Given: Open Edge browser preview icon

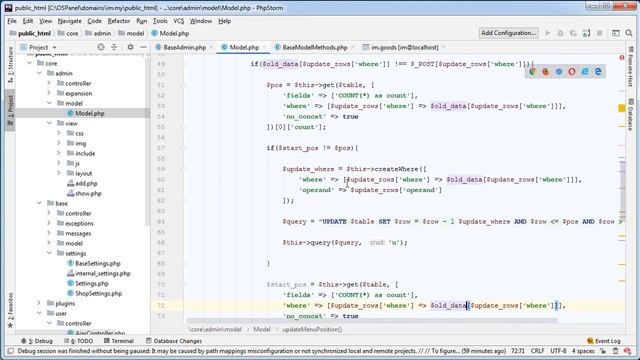Looking at the screenshot, I should 598,72.
